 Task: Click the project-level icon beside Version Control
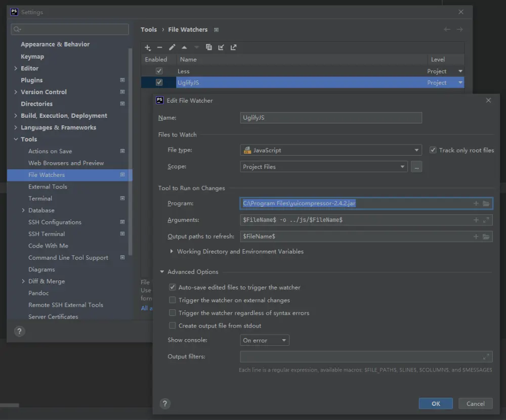coord(122,92)
